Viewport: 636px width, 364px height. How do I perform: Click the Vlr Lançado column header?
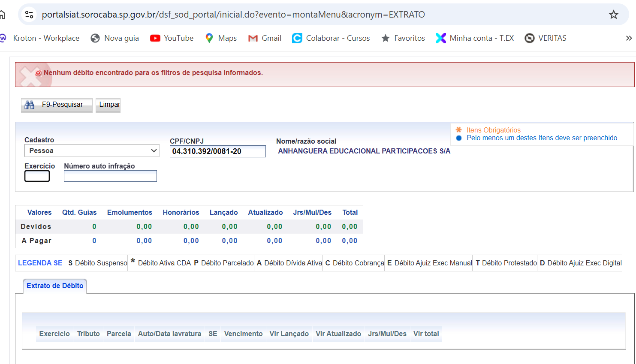(289, 334)
